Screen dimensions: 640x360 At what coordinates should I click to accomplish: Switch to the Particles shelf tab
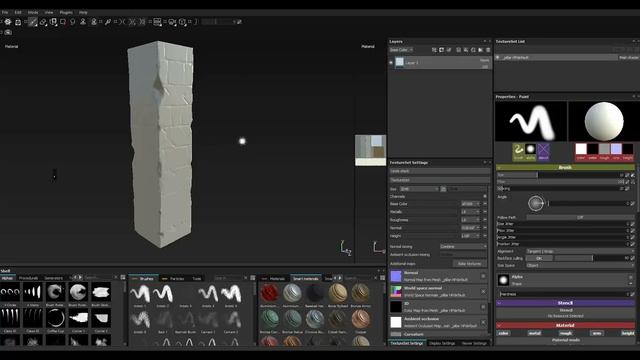tap(177, 278)
